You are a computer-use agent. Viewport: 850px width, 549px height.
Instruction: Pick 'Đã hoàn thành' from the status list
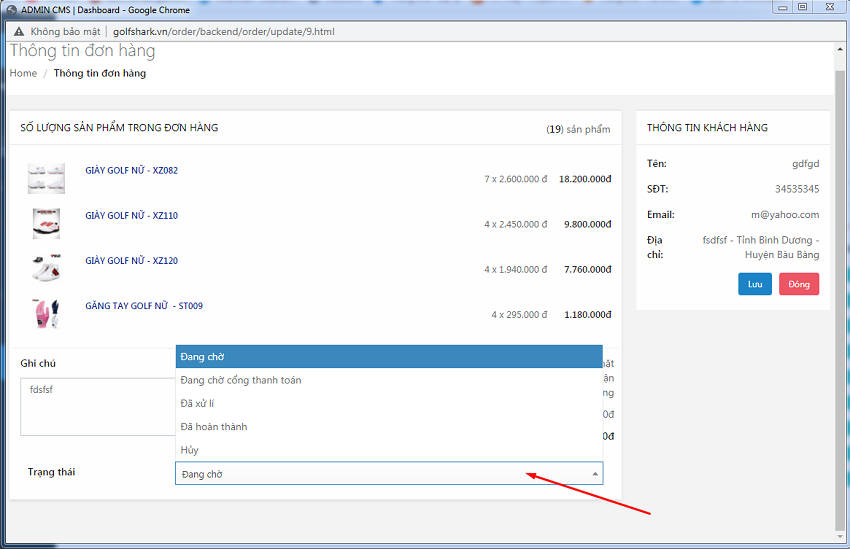point(389,427)
